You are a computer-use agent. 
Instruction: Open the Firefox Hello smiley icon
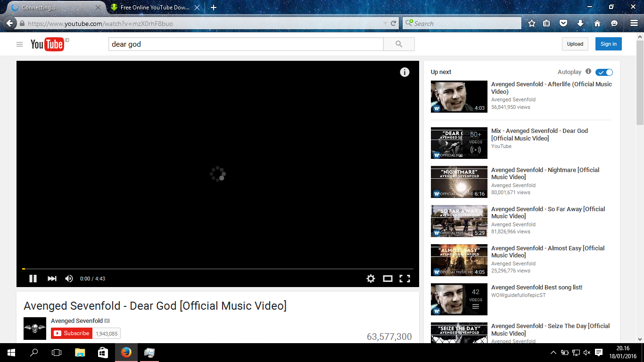(x=614, y=24)
